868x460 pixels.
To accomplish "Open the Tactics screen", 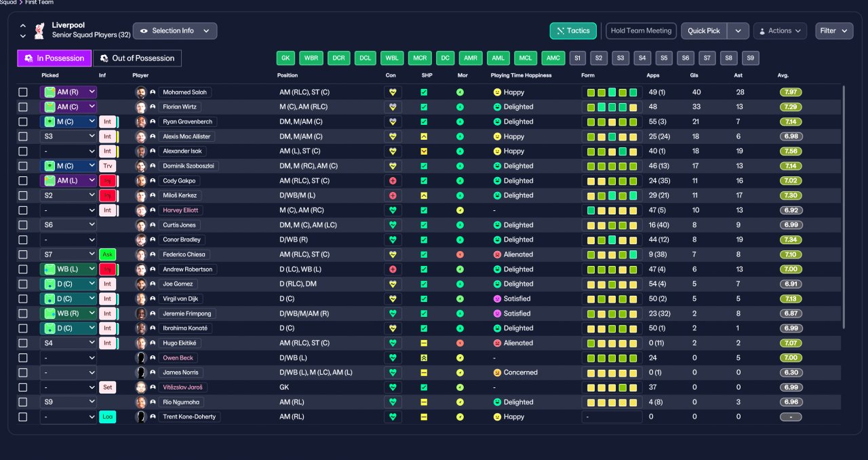I will coord(573,31).
